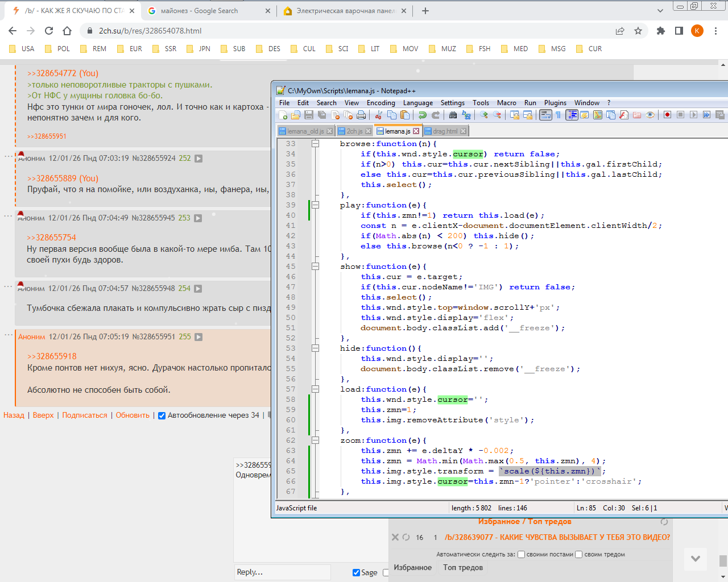This screenshot has height=582, width=728.
Task: Click the Print icon in Notepad++
Action: coord(361,115)
